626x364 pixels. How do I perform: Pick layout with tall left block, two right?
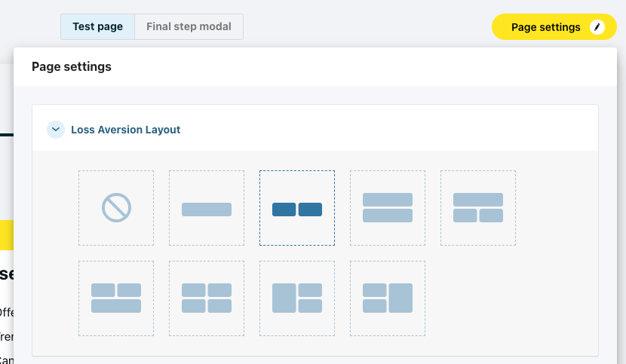click(x=297, y=298)
